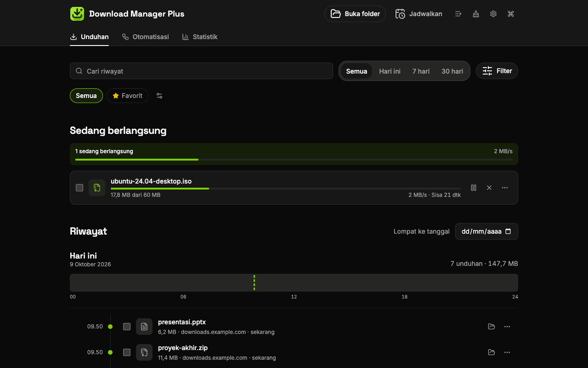588x368 pixels.
Task: Toggle the Favorit filter chip
Action: 127,96
